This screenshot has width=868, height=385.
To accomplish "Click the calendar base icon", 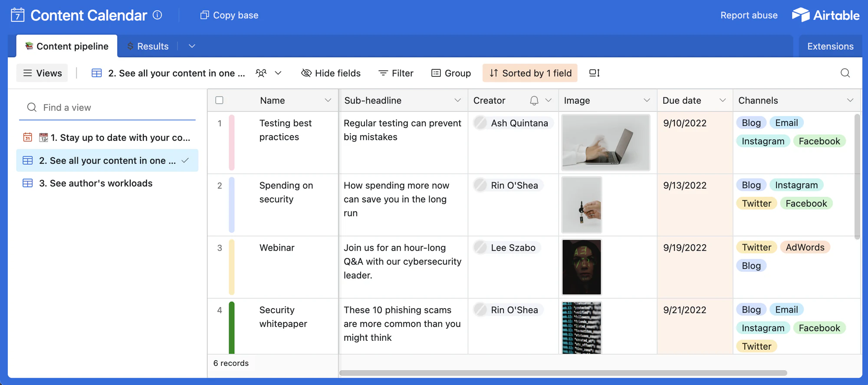I will [x=17, y=15].
